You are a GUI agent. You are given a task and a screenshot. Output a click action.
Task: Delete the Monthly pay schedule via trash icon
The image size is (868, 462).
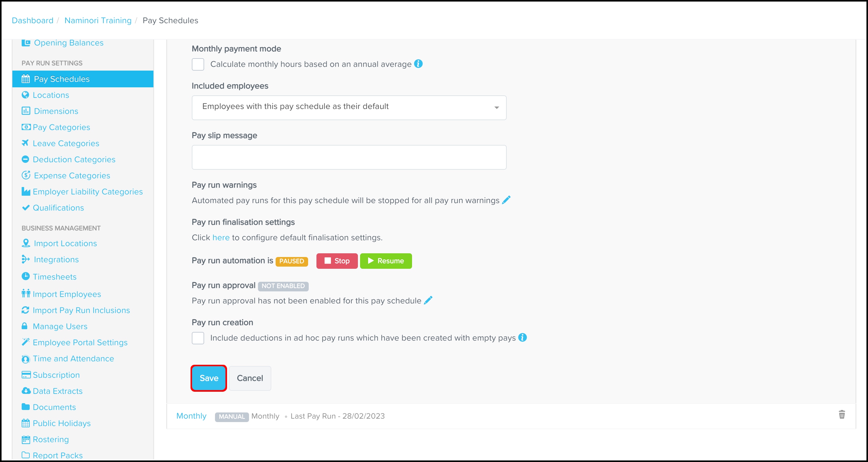[842, 415]
